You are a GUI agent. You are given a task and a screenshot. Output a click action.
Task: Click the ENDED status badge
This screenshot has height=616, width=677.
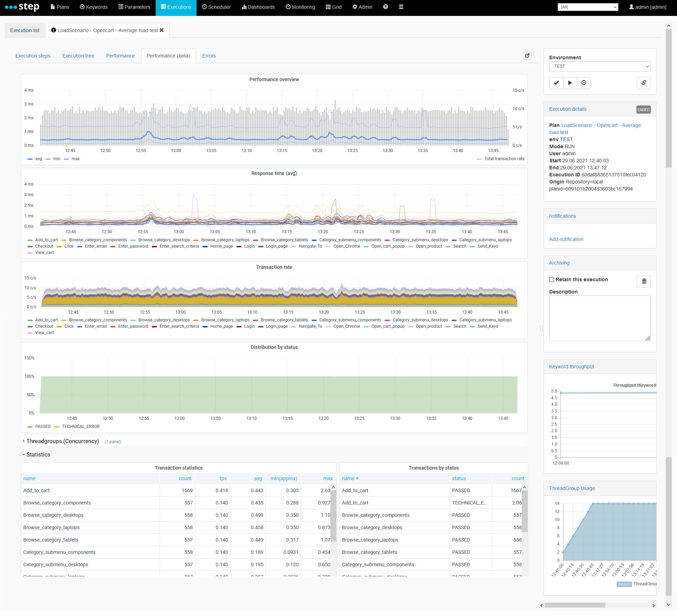tap(643, 110)
